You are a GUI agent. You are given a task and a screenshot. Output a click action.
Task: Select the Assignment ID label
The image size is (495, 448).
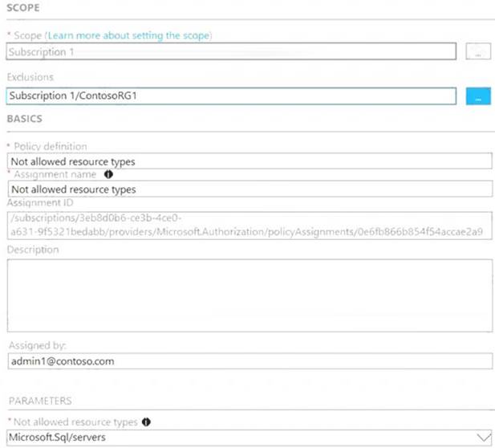[40, 202]
